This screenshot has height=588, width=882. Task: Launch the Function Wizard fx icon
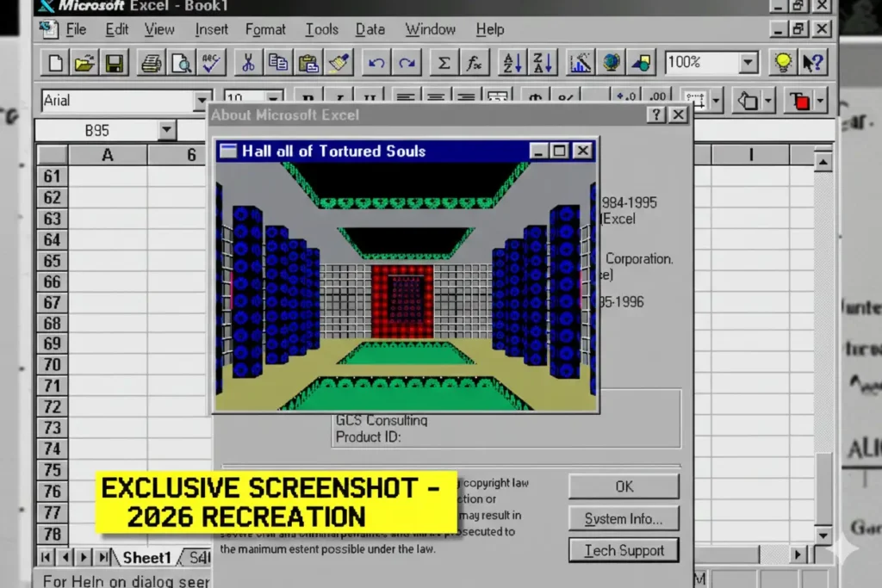[474, 63]
